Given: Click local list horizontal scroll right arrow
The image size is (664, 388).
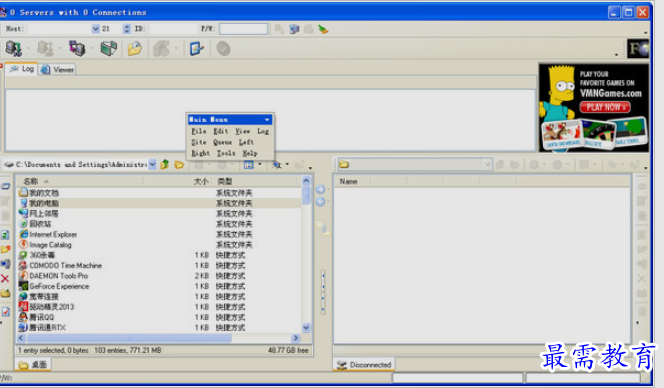Looking at the screenshot, I should click(x=296, y=338).
